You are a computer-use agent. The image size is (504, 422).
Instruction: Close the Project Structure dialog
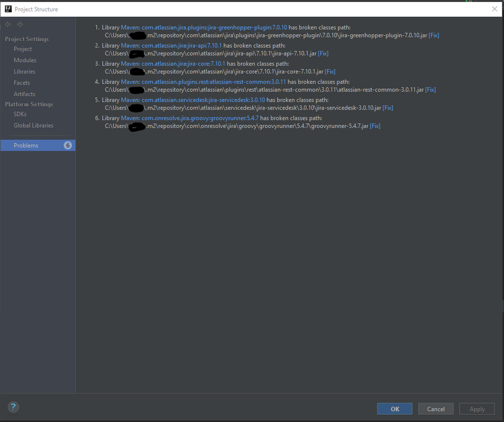(495, 9)
